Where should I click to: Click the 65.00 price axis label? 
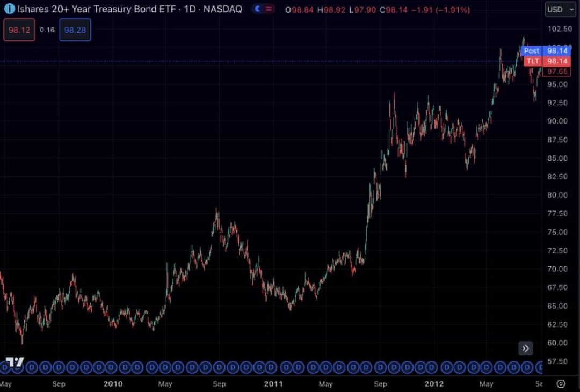[x=557, y=306]
